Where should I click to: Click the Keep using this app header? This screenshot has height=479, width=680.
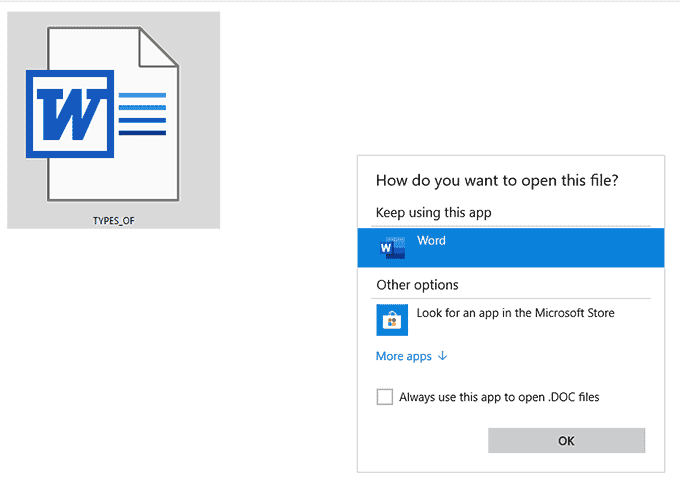(x=433, y=213)
